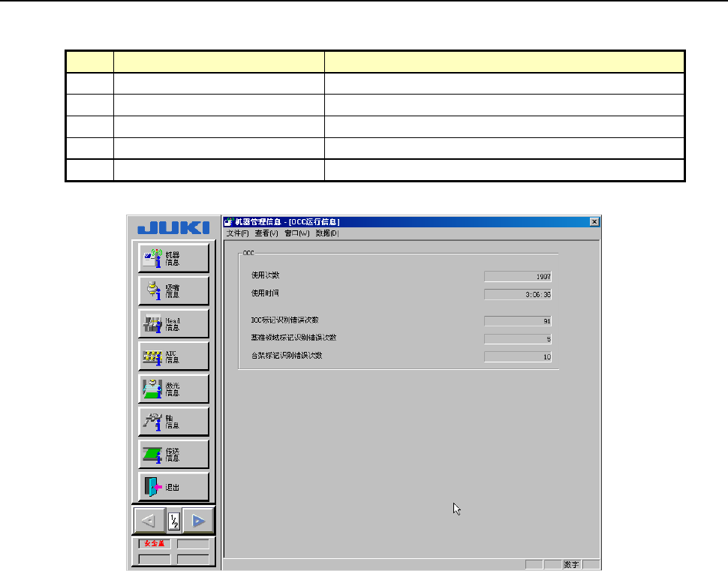Image resolution: width=728 pixels, height=571 pixels.
Task: Click the 使用时间 label
Action: coord(265,293)
